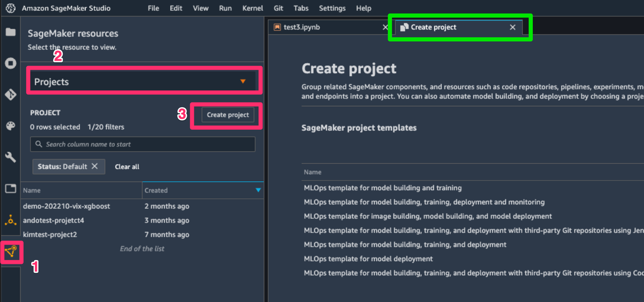Click the '2 months ago' created cell

[x=167, y=207]
